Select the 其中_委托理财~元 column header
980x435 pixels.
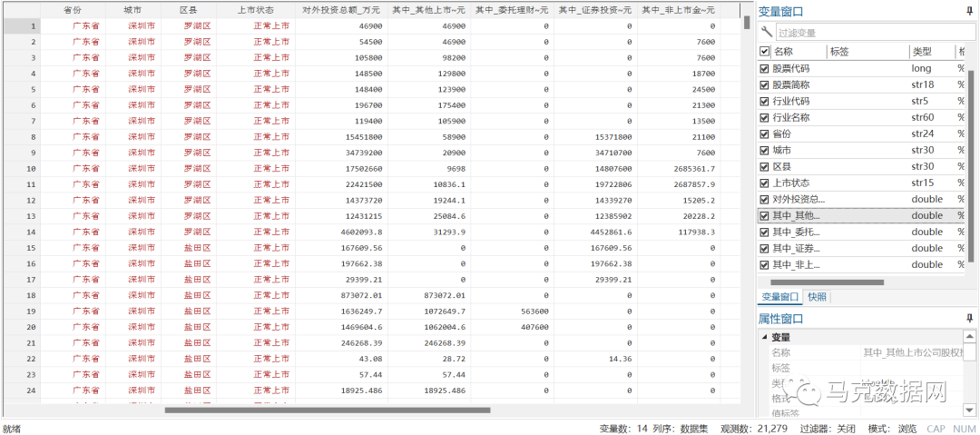click(x=512, y=11)
